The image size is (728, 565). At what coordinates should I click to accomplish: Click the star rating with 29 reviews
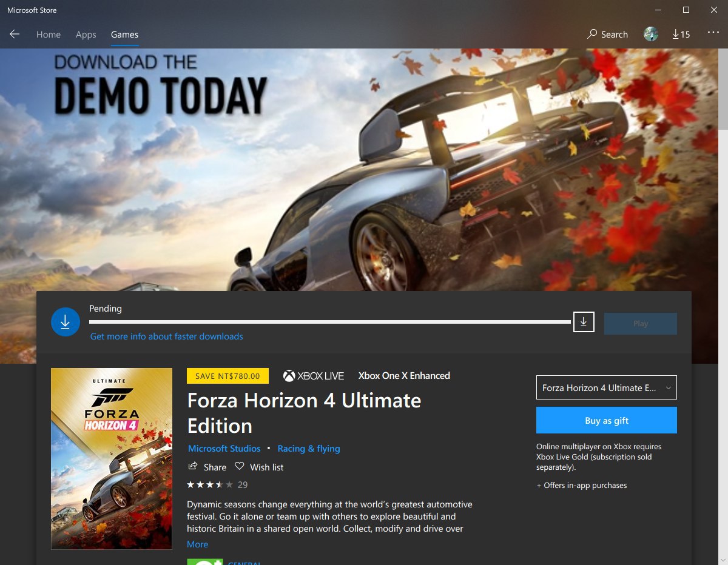[217, 484]
